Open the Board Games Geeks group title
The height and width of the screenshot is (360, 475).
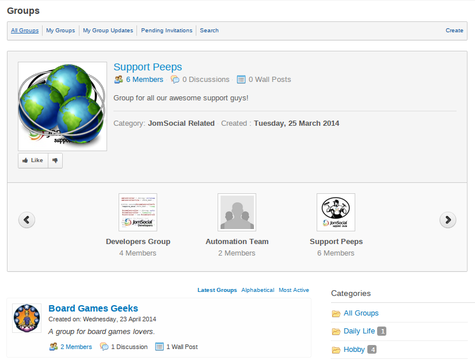point(93,308)
